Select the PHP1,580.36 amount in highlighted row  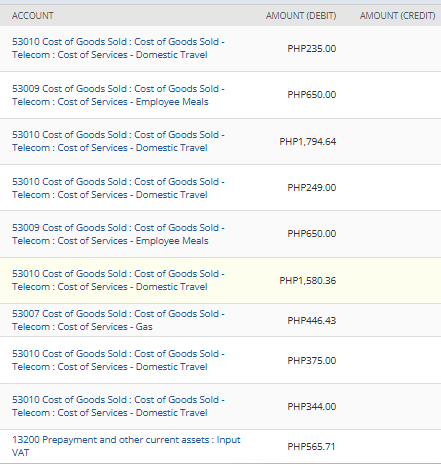(x=308, y=281)
